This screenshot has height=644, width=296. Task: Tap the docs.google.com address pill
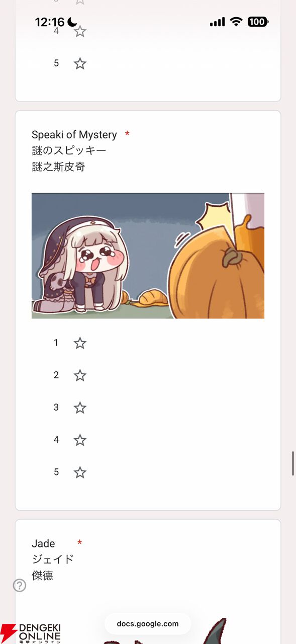(148, 624)
